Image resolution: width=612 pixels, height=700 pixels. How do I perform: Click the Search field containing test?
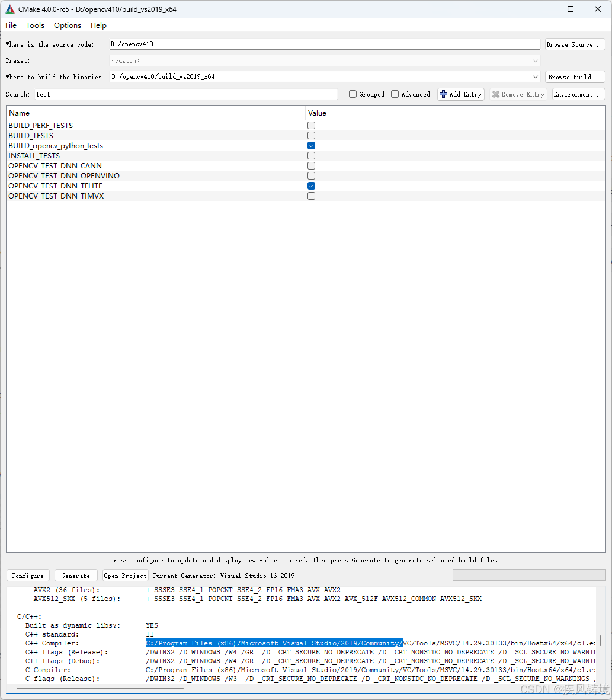(x=186, y=94)
